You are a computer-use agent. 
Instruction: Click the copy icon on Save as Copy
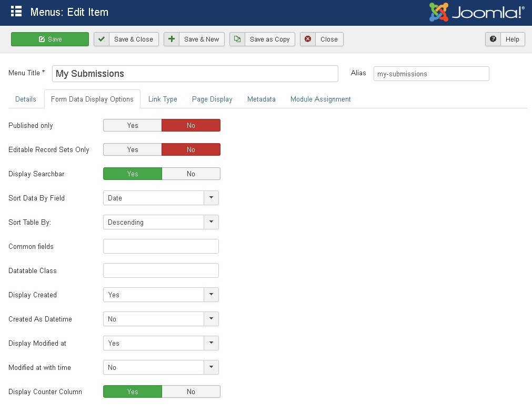pyautogui.click(x=237, y=39)
